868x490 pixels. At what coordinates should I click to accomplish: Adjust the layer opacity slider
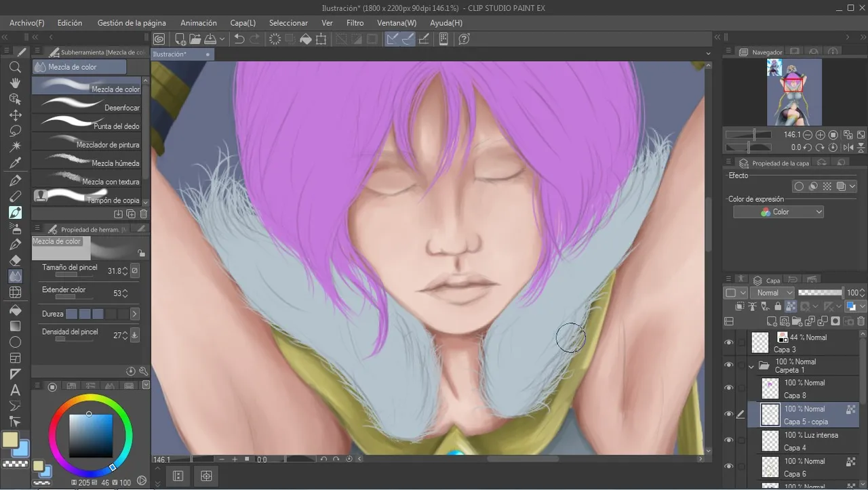[821, 293]
